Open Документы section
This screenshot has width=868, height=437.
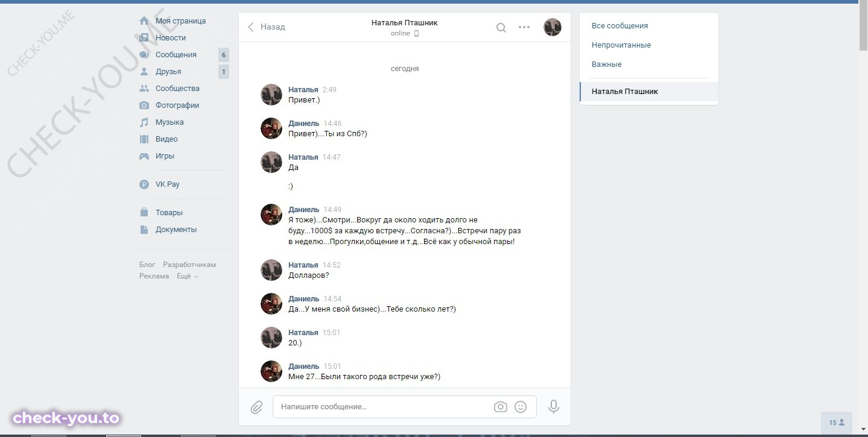[176, 230]
